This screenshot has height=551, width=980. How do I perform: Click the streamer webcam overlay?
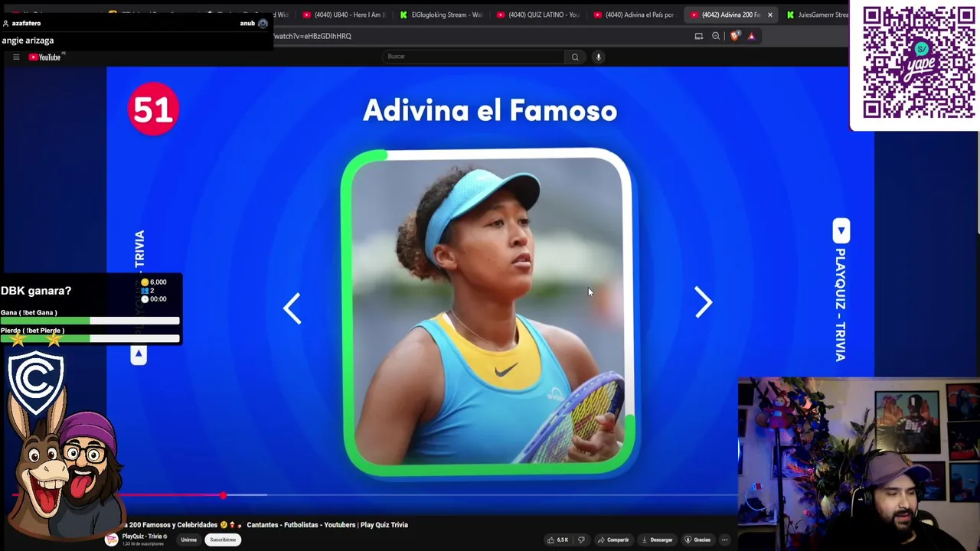click(x=858, y=464)
